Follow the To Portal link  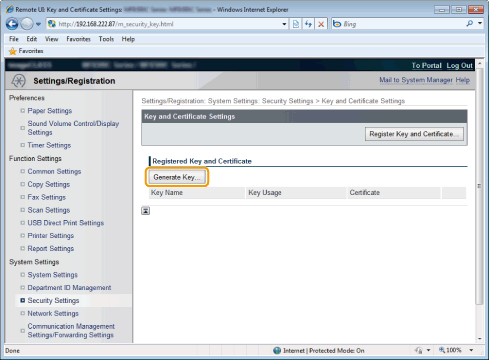click(426, 65)
